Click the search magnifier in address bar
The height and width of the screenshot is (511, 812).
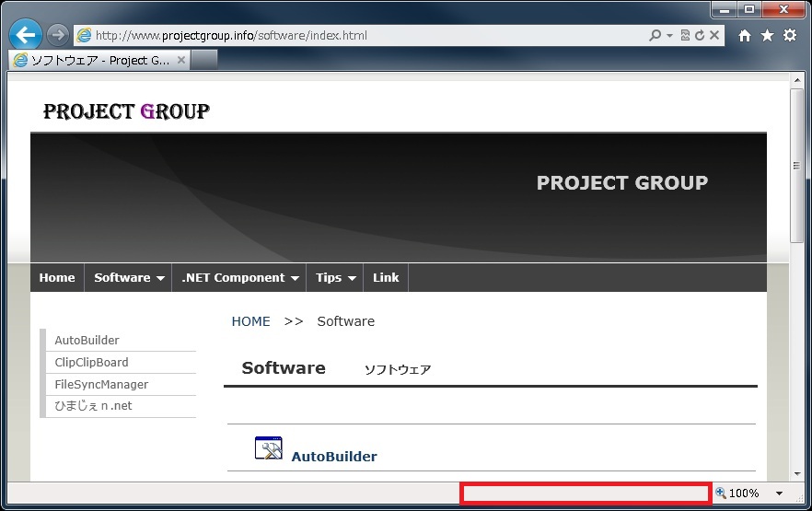pyautogui.click(x=655, y=36)
